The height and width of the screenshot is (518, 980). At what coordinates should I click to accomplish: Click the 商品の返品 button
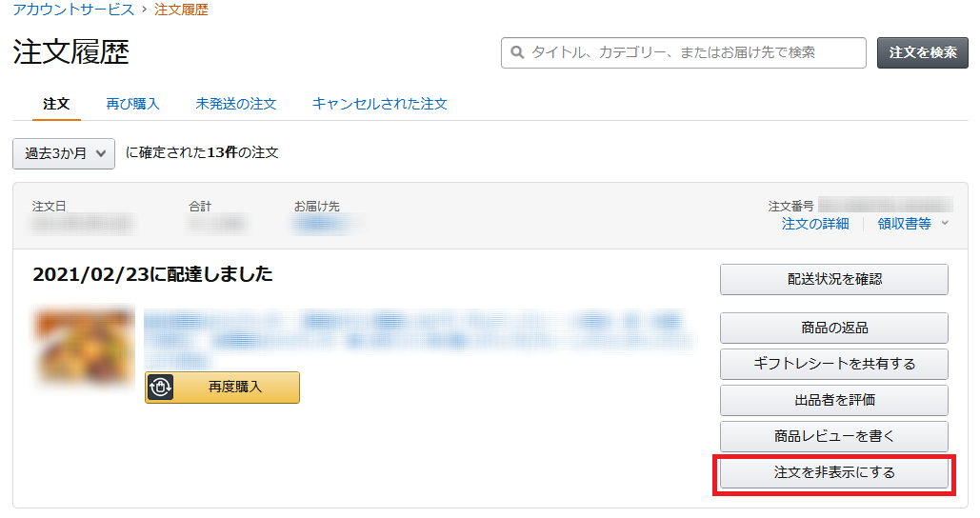(x=833, y=329)
